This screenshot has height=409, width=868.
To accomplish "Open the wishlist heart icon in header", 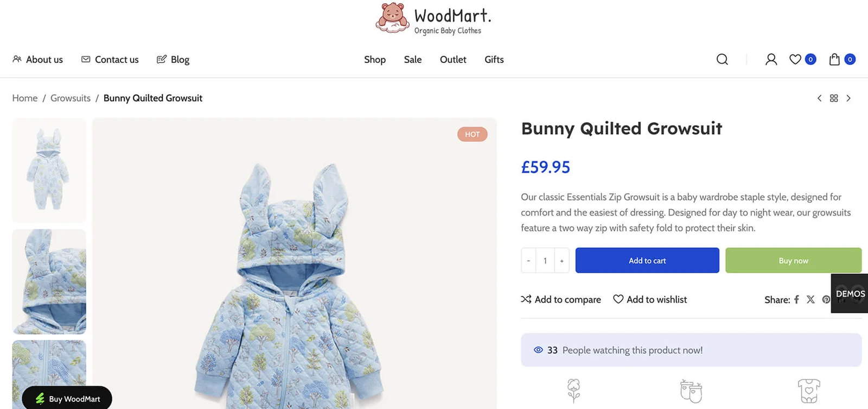I will tap(795, 59).
